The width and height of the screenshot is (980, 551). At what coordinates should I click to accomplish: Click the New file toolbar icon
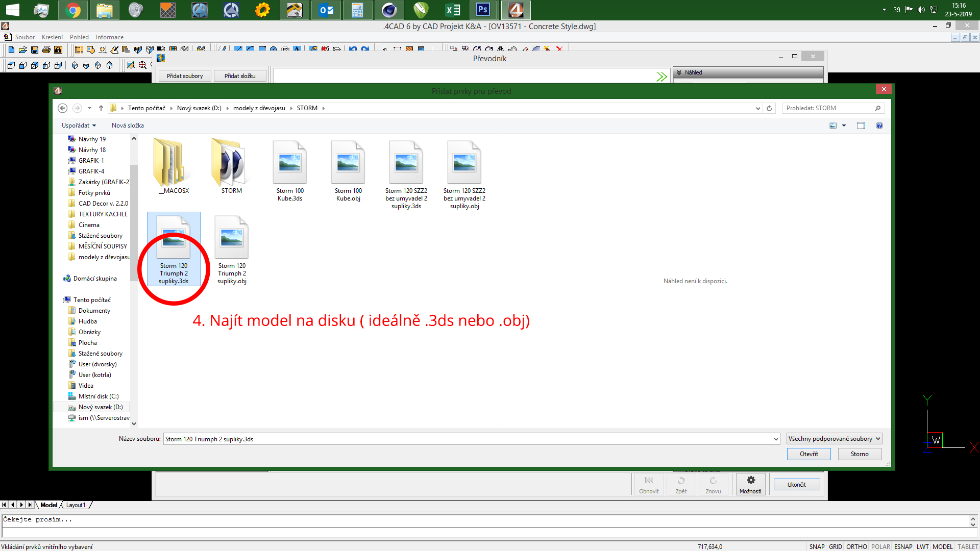pyautogui.click(x=11, y=49)
